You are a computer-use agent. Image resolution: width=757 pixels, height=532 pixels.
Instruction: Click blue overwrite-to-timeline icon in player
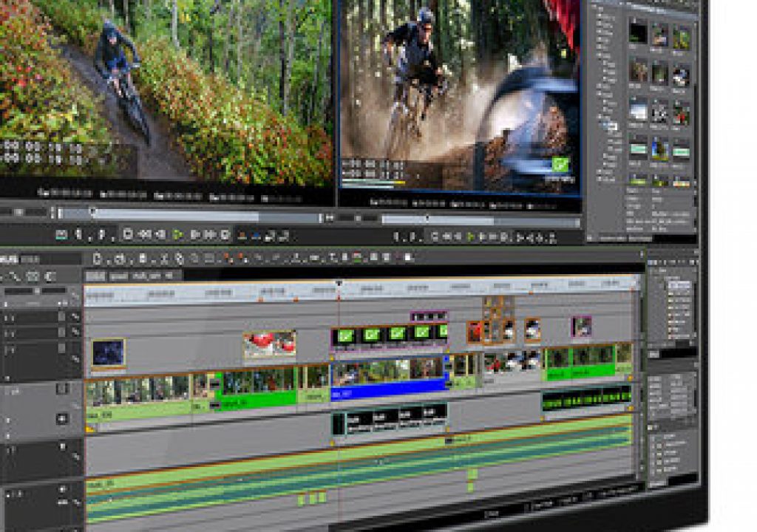[257, 236]
